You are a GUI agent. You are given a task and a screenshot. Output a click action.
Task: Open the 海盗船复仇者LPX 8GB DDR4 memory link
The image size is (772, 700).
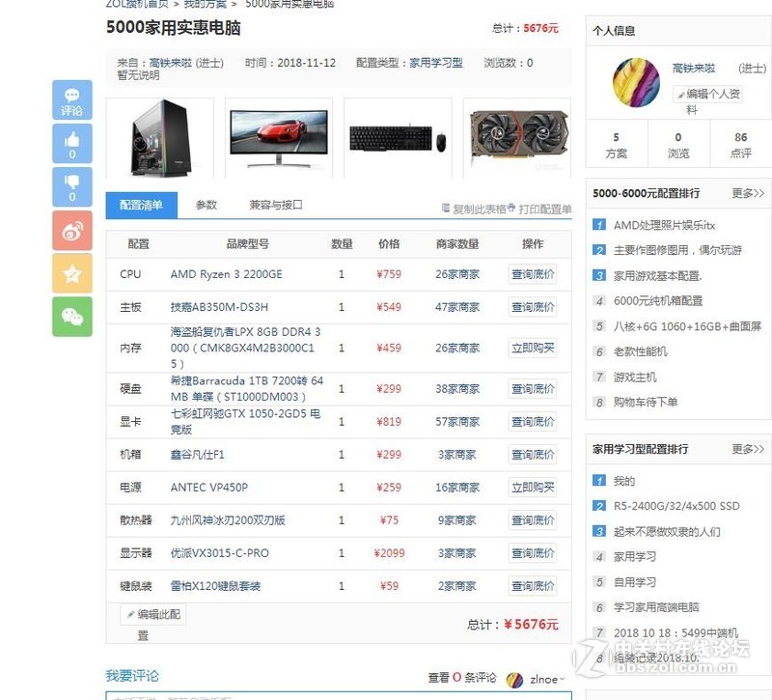tap(246, 349)
